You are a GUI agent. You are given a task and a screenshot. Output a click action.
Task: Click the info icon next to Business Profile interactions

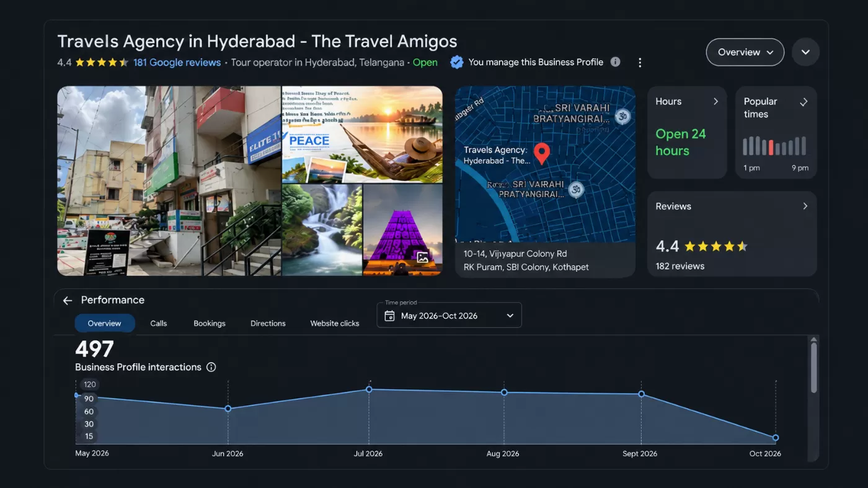click(211, 367)
